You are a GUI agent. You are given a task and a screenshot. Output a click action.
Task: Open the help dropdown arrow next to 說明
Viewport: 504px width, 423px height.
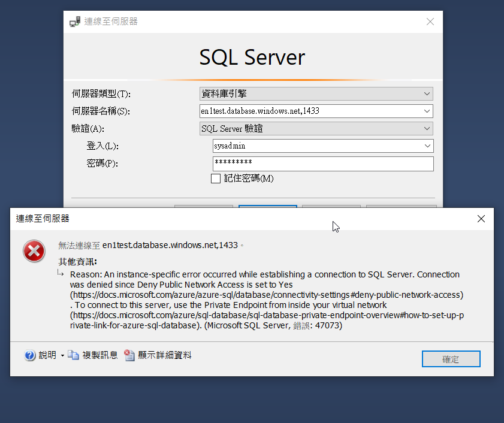(62, 355)
